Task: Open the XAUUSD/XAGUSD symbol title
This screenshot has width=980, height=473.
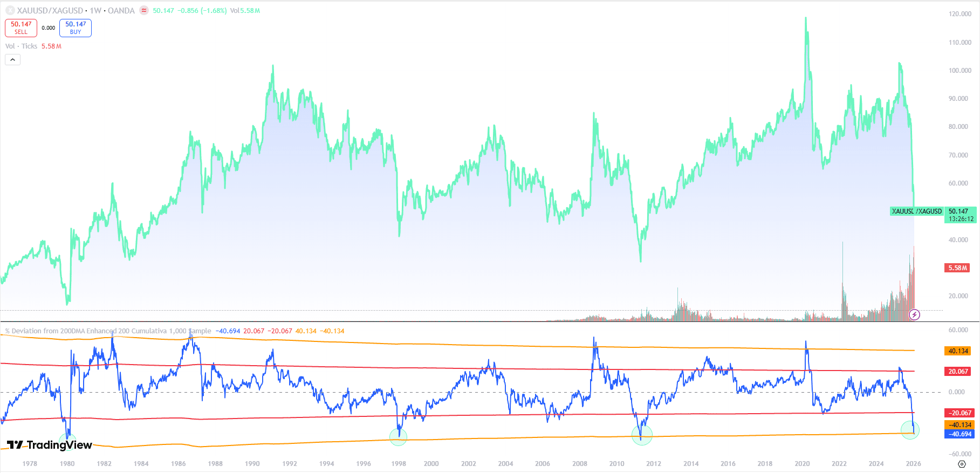Action: pos(50,11)
